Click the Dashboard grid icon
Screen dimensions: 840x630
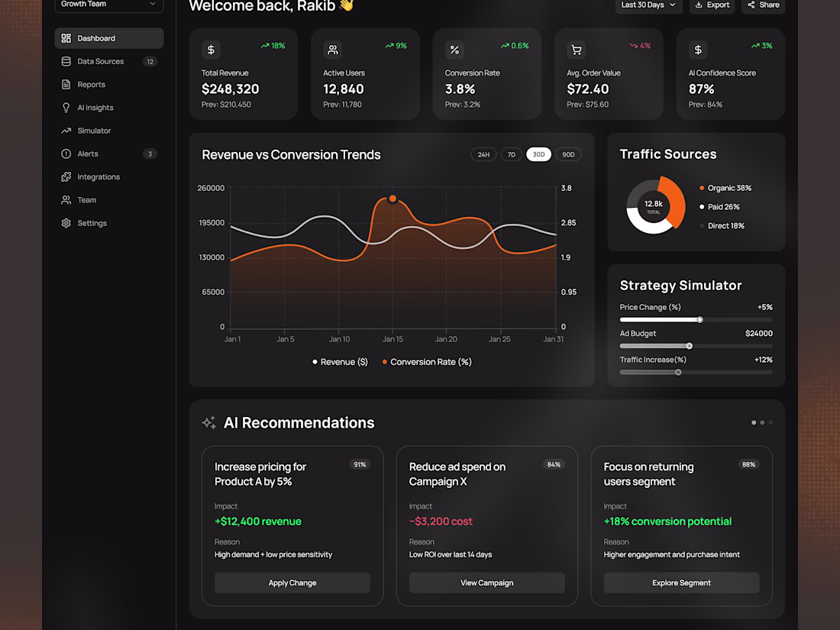tap(66, 38)
